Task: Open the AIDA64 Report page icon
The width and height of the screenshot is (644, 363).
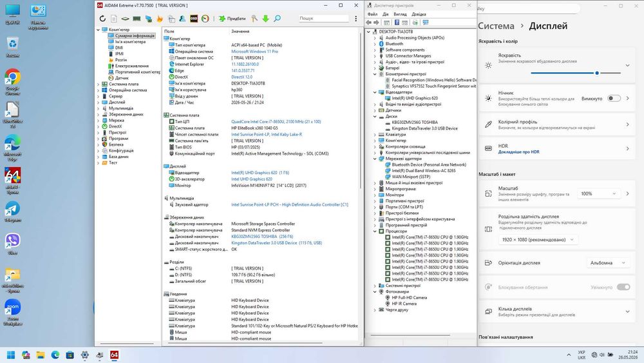Action: coord(114,19)
